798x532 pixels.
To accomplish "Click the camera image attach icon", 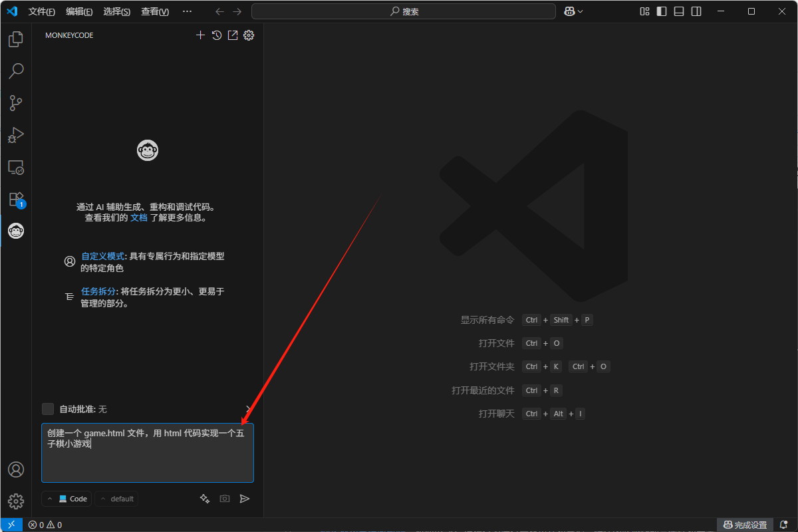I will [225, 499].
